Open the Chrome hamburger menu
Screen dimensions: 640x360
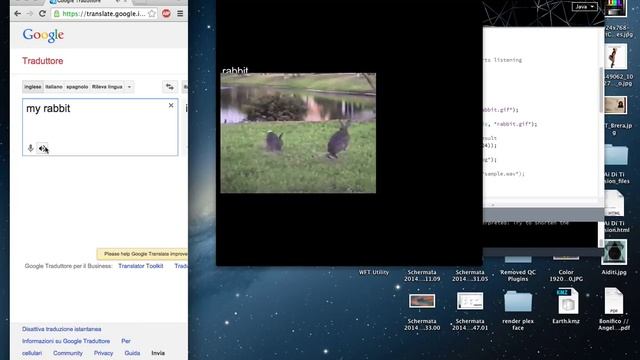click(x=180, y=13)
